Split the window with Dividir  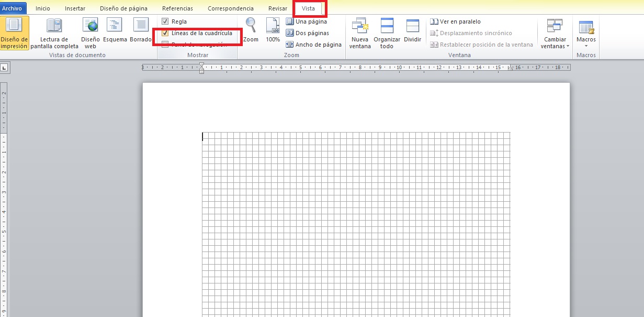(412, 30)
